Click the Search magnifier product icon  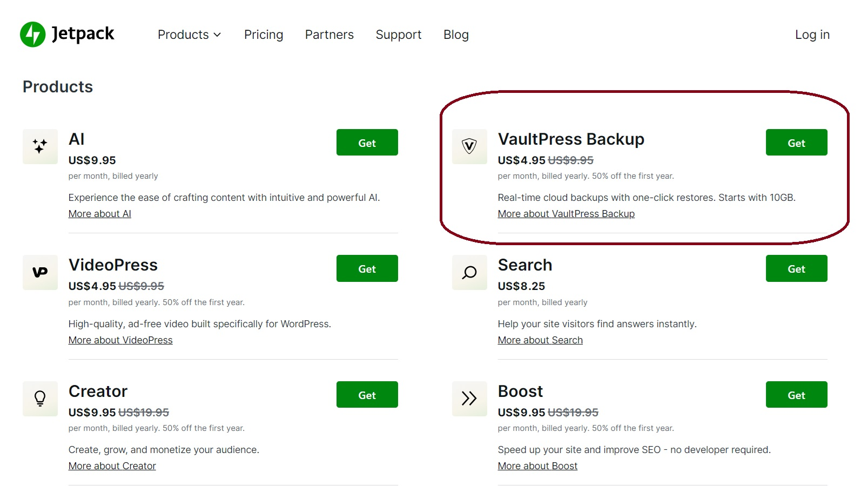[469, 272]
